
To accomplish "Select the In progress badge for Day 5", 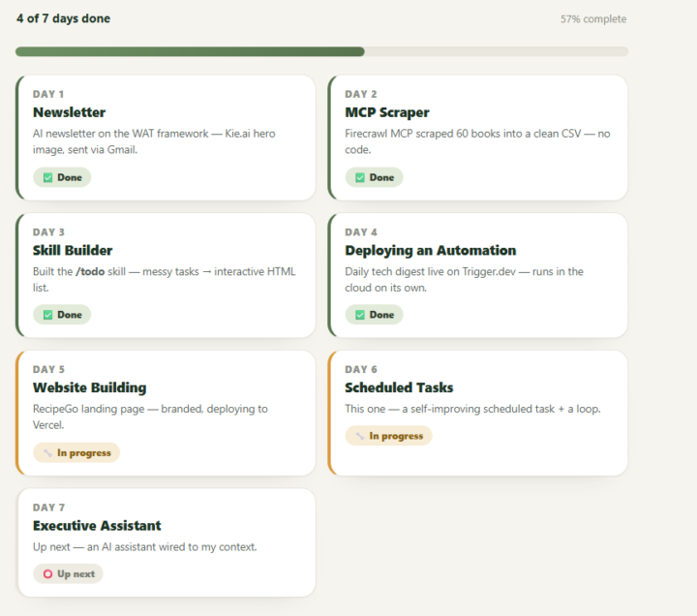I will coord(76,452).
